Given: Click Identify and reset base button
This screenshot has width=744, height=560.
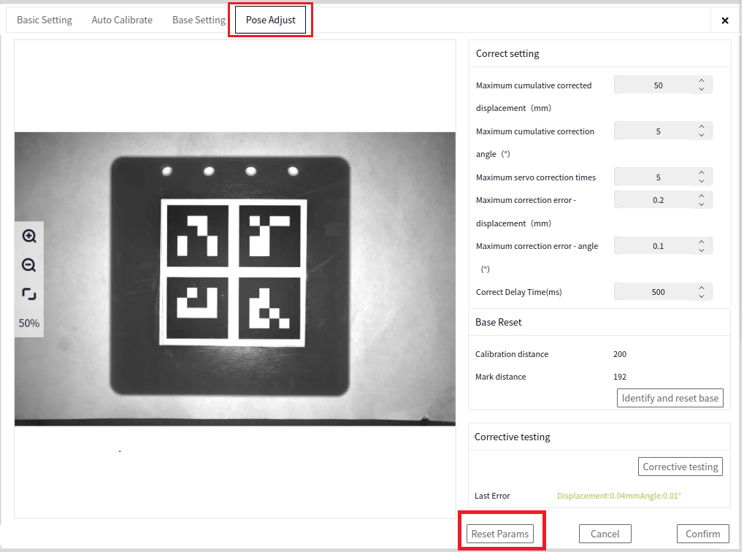Looking at the screenshot, I should [x=670, y=398].
